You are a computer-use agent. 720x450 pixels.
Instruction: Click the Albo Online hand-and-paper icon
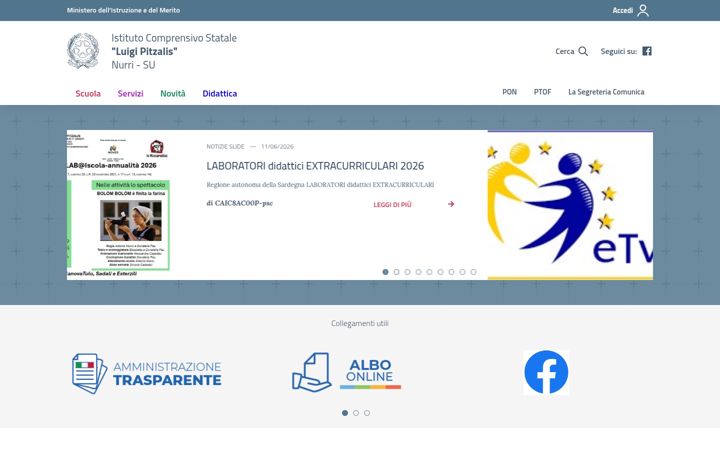(x=312, y=372)
